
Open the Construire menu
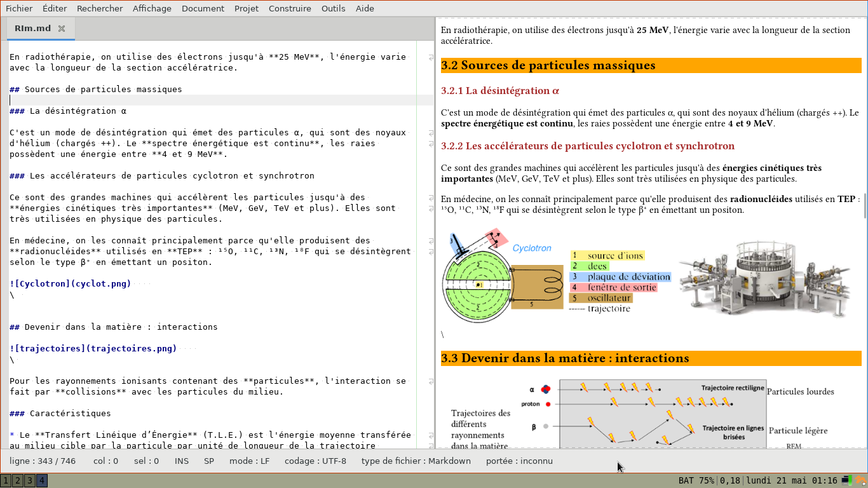tap(290, 8)
